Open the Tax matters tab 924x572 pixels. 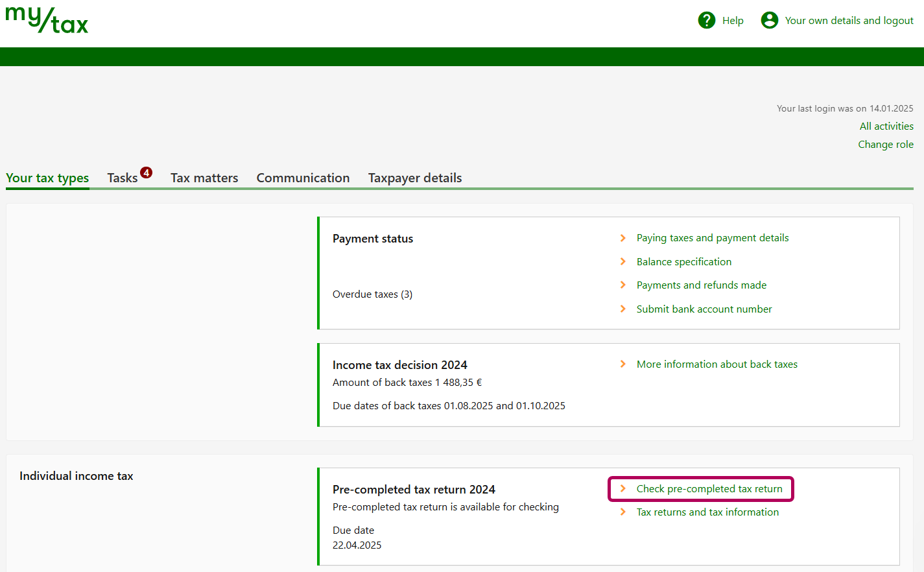[x=204, y=178]
